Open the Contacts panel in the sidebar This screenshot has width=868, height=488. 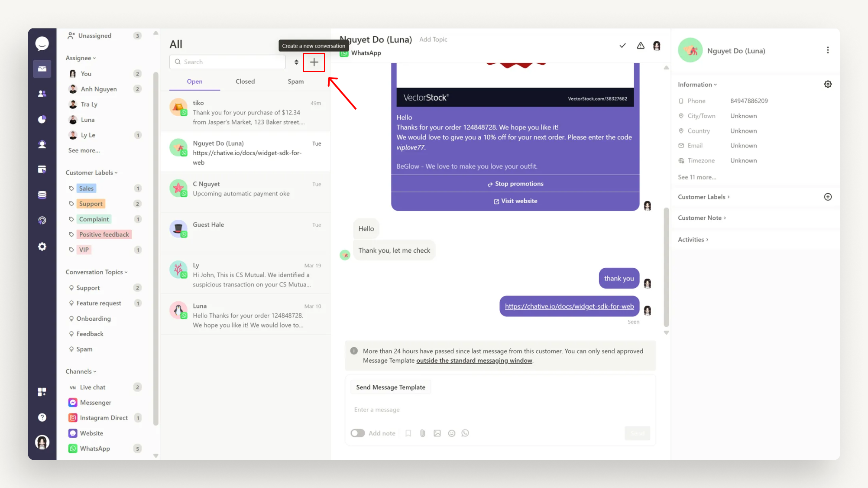[x=42, y=94]
